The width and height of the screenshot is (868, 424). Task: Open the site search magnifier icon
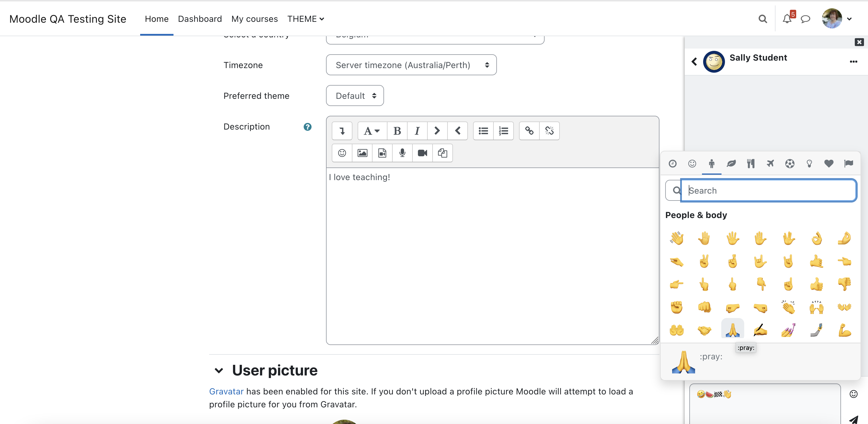[763, 19]
